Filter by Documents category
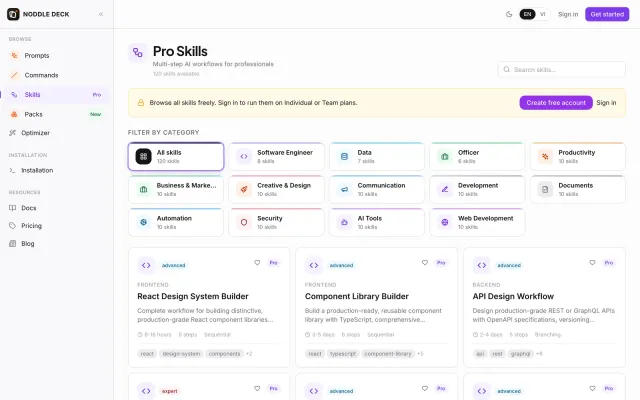Screen dimensions: 640x400 (578, 189)
